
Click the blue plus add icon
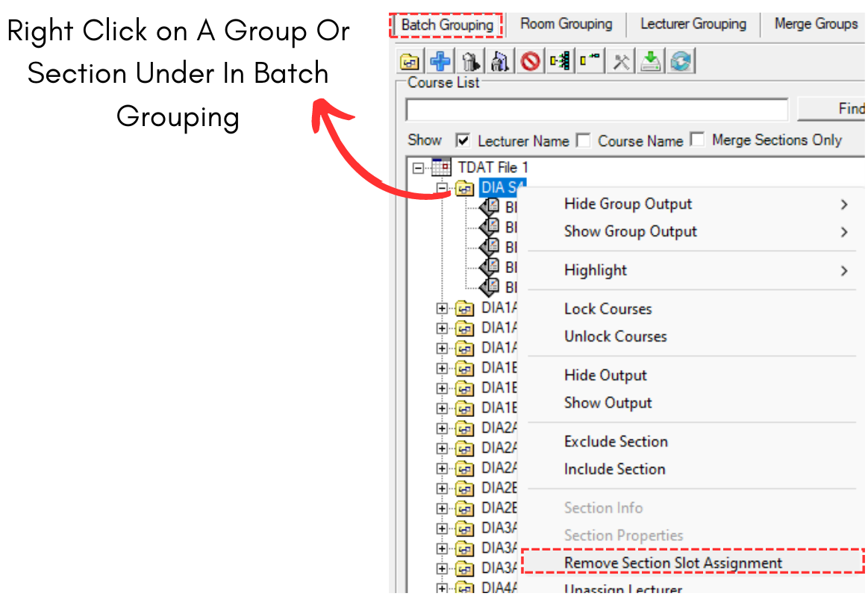pos(440,61)
